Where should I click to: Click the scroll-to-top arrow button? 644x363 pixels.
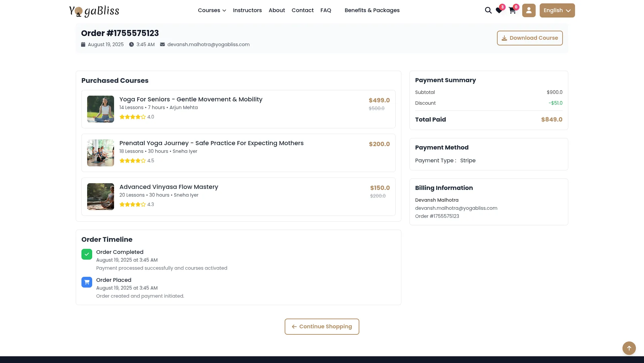pyautogui.click(x=629, y=348)
